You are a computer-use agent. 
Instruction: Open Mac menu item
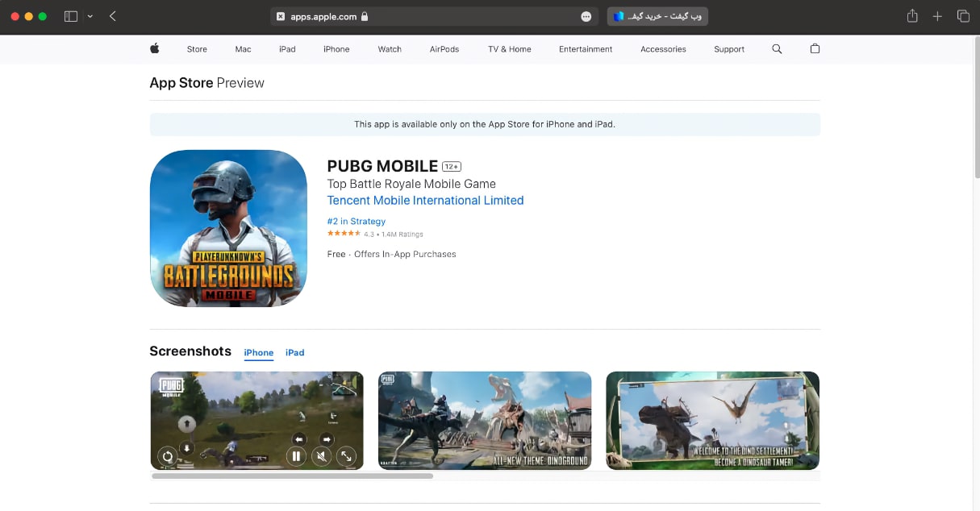[243, 49]
